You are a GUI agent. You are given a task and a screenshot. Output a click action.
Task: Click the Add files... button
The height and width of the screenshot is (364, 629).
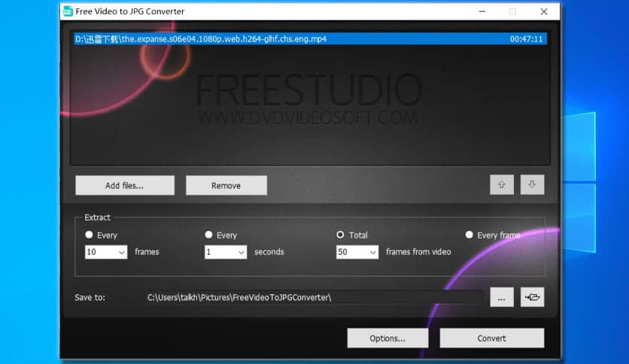pos(125,186)
